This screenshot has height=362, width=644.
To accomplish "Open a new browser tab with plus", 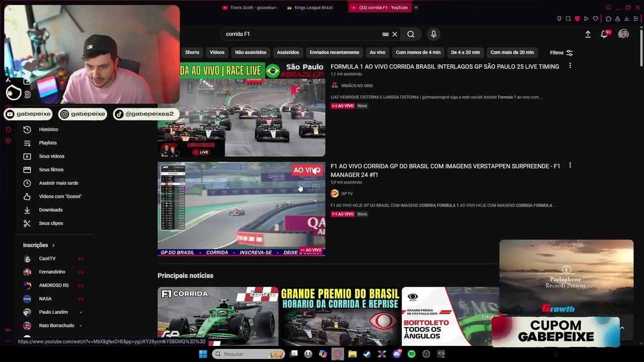I will (416, 8).
